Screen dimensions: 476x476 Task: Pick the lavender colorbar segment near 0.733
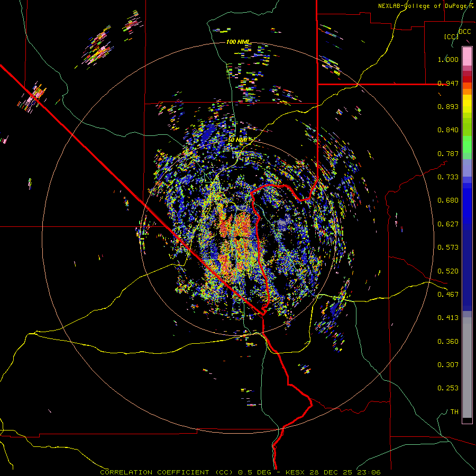coord(467,168)
